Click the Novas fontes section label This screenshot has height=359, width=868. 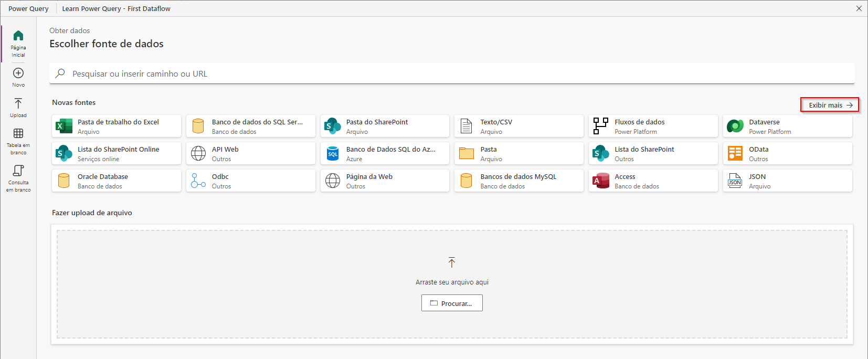74,102
